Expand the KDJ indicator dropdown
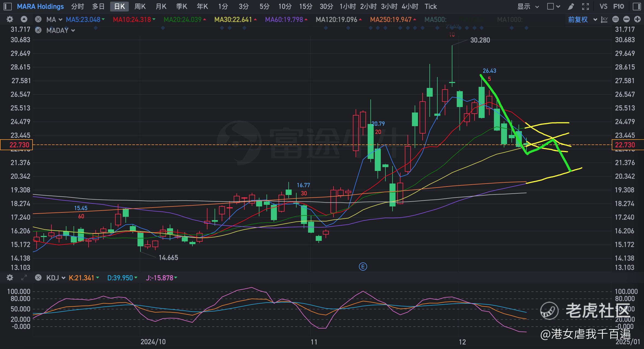Screen dimensions: 644x349 pyautogui.click(x=63, y=278)
